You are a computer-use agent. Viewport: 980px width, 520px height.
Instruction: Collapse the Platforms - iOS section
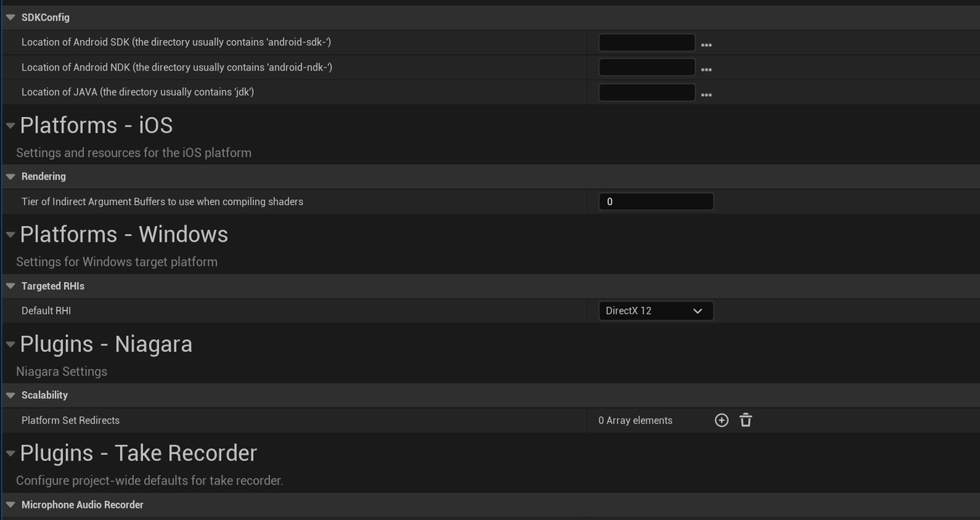click(x=10, y=125)
